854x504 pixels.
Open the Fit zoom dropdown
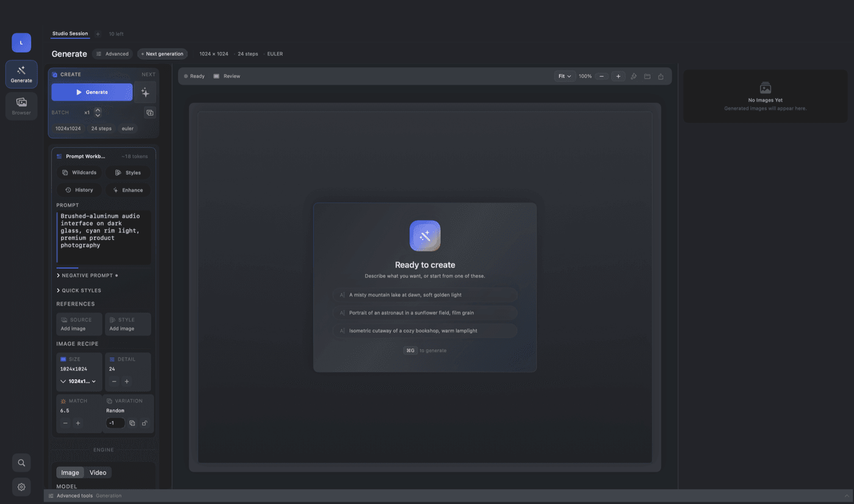coord(564,76)
